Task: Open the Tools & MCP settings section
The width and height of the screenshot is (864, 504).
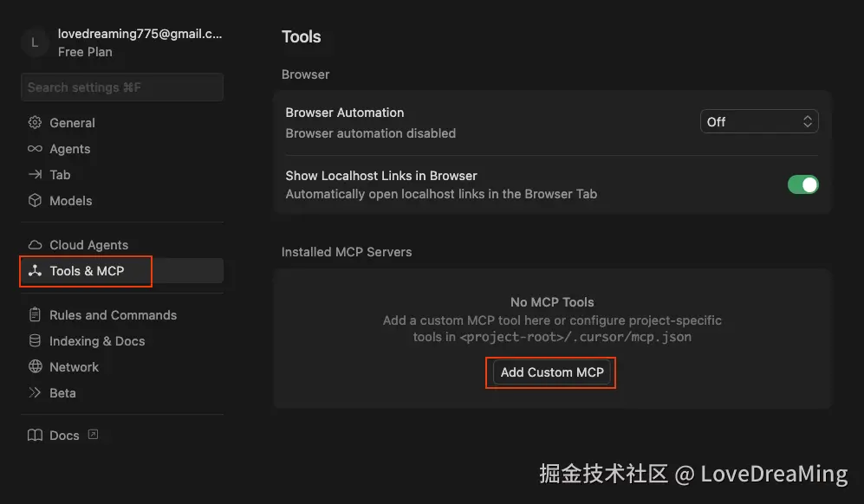Action: coord(87,271)
